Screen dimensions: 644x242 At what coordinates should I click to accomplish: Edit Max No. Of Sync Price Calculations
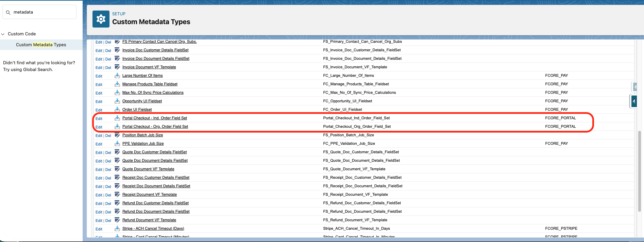click(x=99, y=93)
